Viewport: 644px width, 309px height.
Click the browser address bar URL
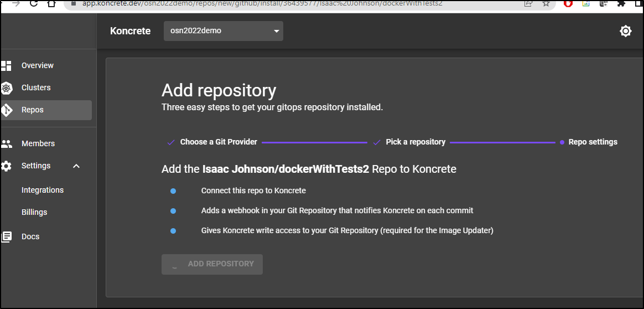click(262, 3)
